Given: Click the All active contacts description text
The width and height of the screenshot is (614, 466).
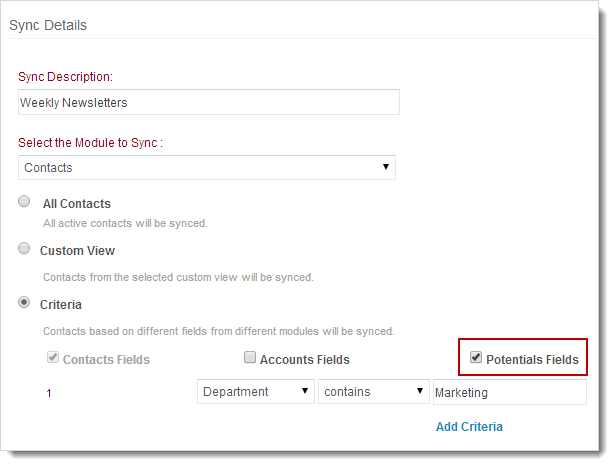Looking at the screenshot, I should click(x=125, y=223).
